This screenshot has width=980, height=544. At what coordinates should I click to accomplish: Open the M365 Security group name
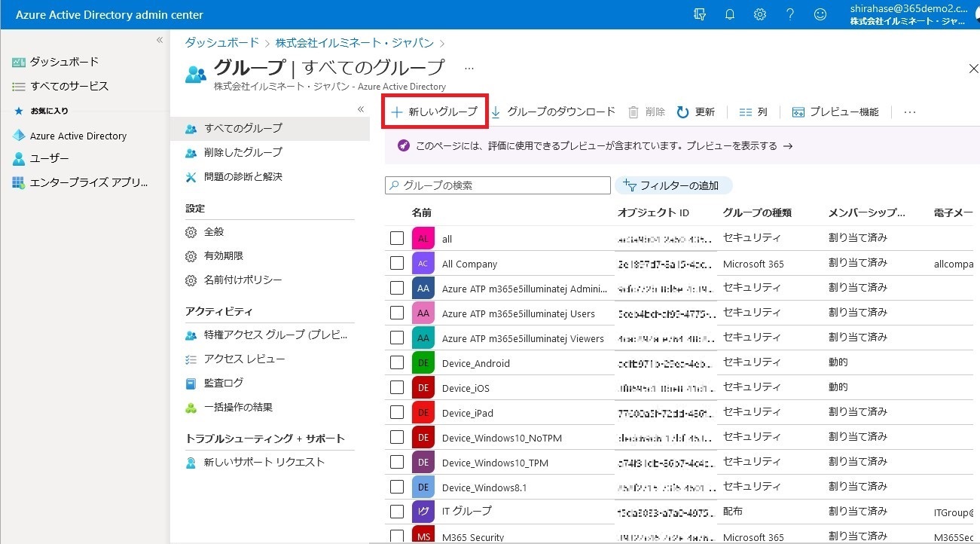[473, 537]
